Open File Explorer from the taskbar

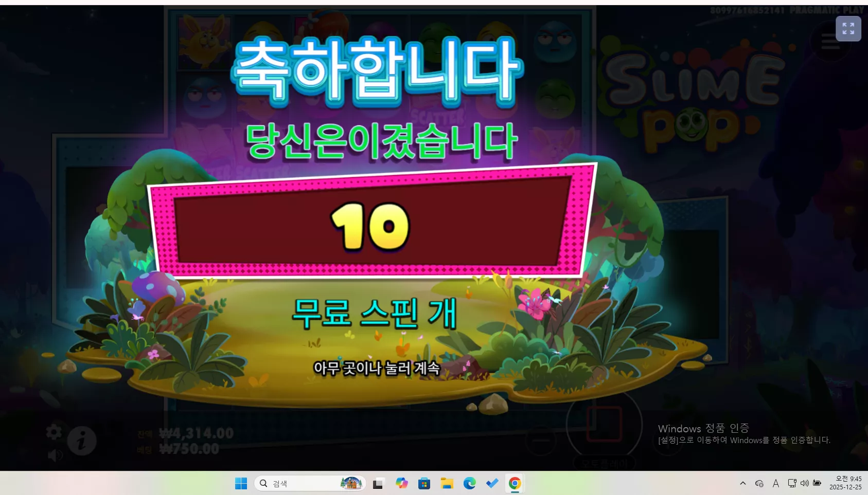tap(447, 483)
